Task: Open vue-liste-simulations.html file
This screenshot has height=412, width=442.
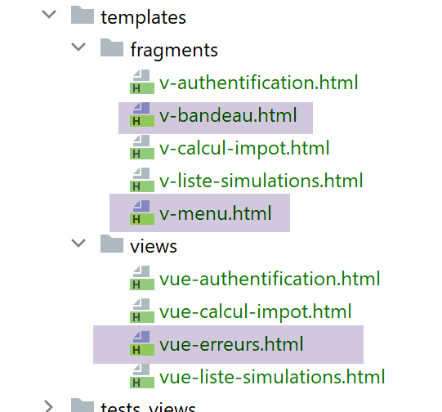Action: [x=272, y=377]
